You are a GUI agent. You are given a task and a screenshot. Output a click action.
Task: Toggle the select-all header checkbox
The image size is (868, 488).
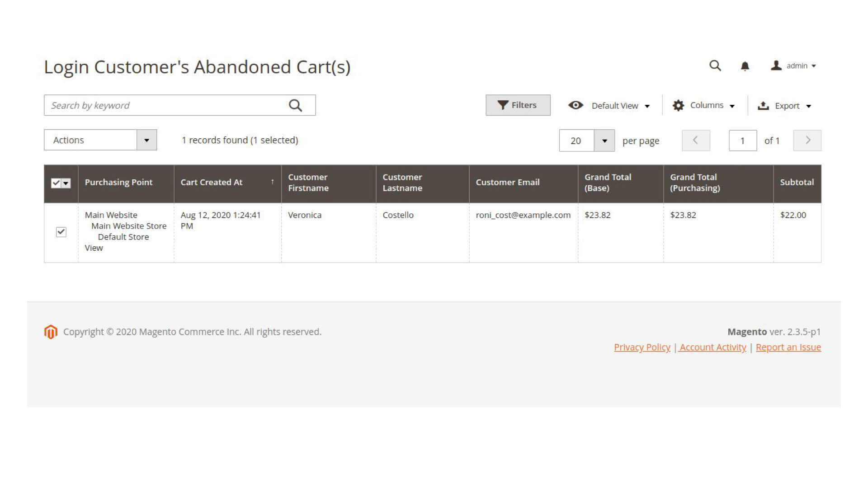coord(56,183)
